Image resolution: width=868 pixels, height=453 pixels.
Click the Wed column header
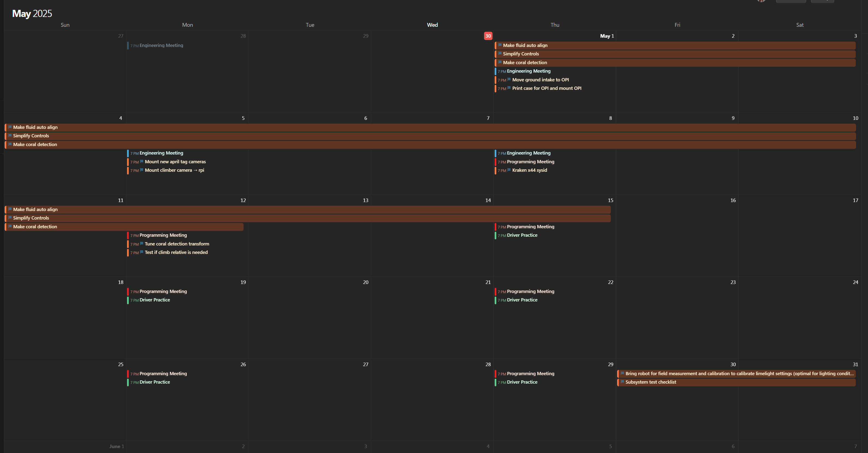[x=432, y=25]
